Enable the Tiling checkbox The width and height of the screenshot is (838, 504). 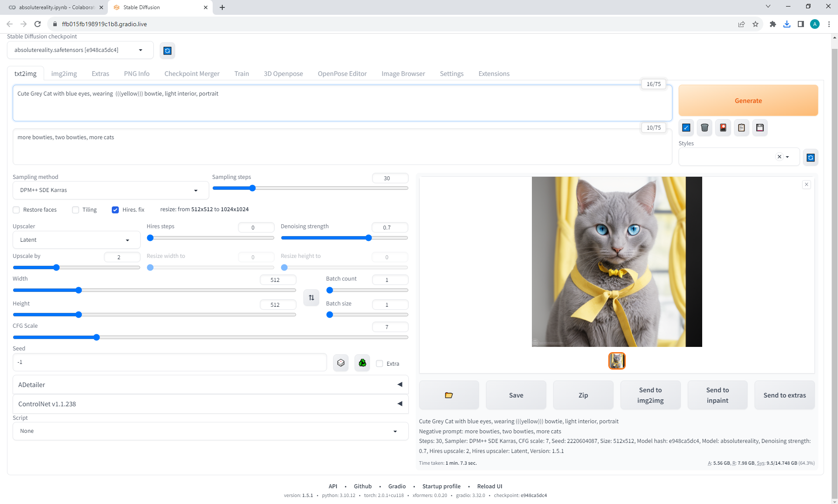click(x=76, y=210)
